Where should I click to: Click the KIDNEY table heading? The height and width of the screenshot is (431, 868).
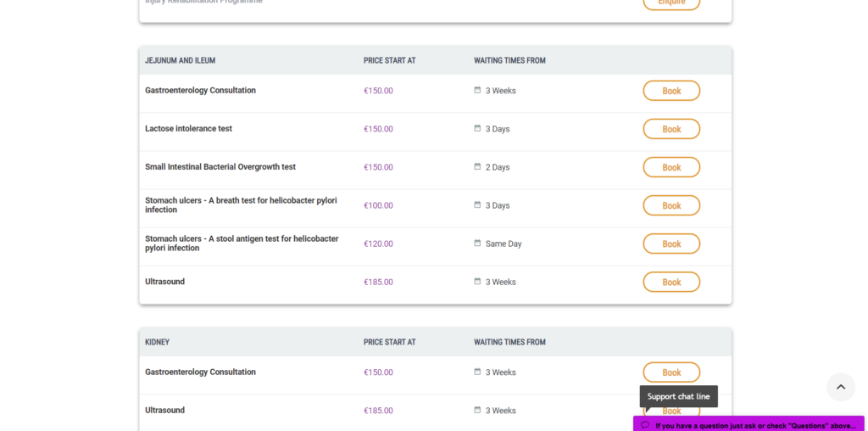coord(157,343)
